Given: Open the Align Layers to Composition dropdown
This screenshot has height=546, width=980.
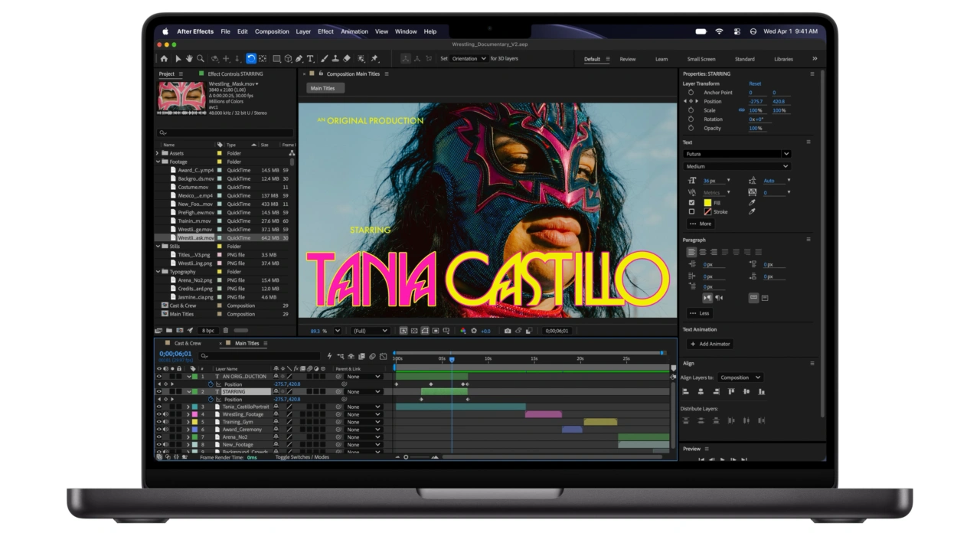Looking at the screenshot, I should pyautogui.click(x=741, y=378).
